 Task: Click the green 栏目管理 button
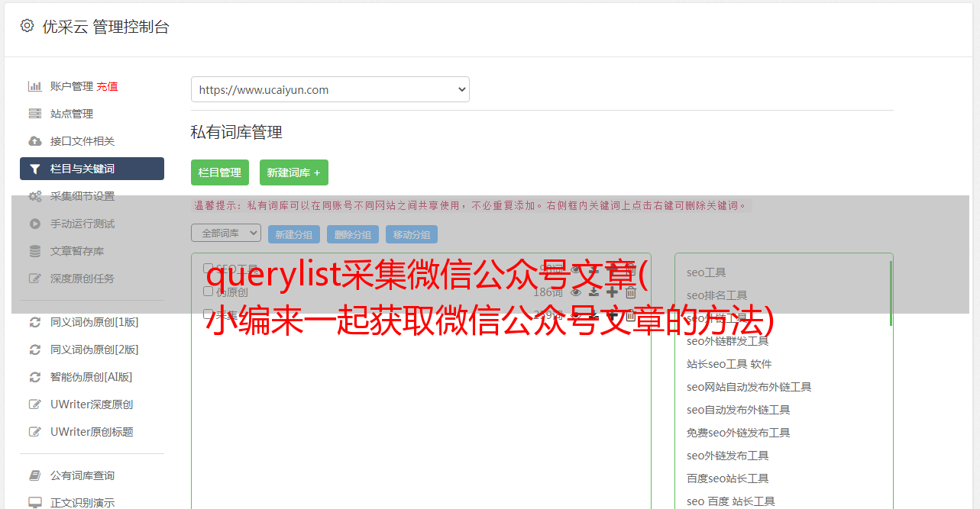pos(220,172)
